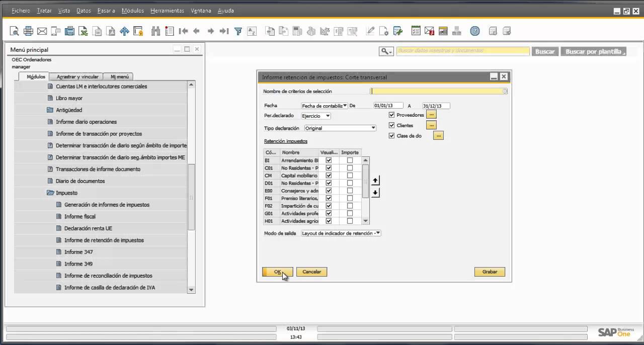Switch to Arrastrar y vincular tab

click(77, 76)
